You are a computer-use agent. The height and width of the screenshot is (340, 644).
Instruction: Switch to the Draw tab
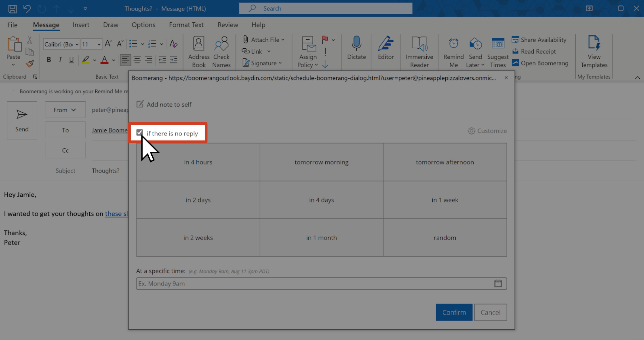tap(111, 25)
